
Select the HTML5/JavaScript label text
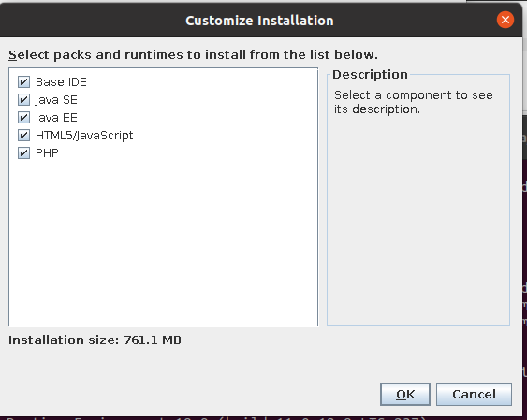click(84, 136)
